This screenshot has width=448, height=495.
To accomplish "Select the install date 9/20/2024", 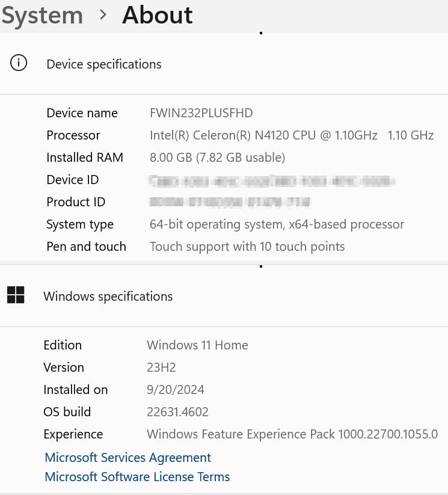I will 175,390.
